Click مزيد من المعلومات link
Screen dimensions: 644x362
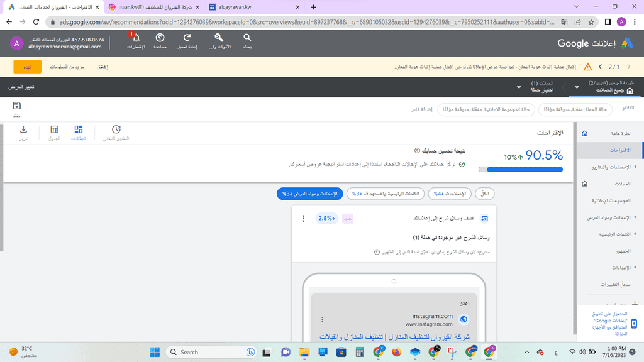pos(67,67)
